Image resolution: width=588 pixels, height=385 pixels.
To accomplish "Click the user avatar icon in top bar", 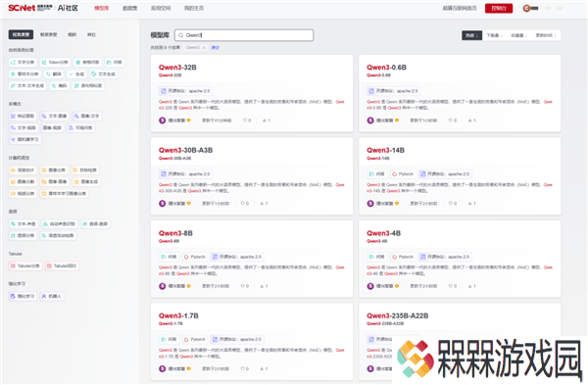I will (526, 8).
